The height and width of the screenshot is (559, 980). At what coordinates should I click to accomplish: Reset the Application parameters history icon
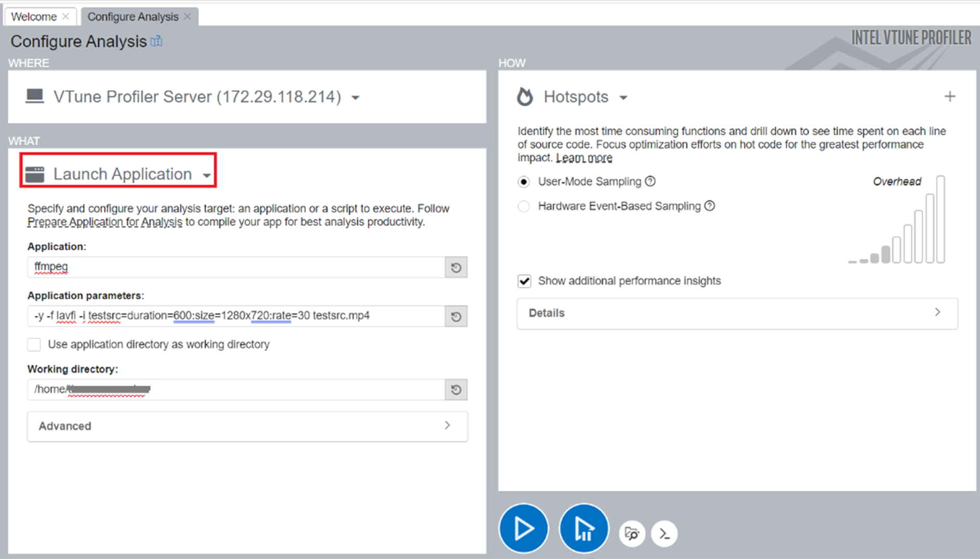point(456,316)
